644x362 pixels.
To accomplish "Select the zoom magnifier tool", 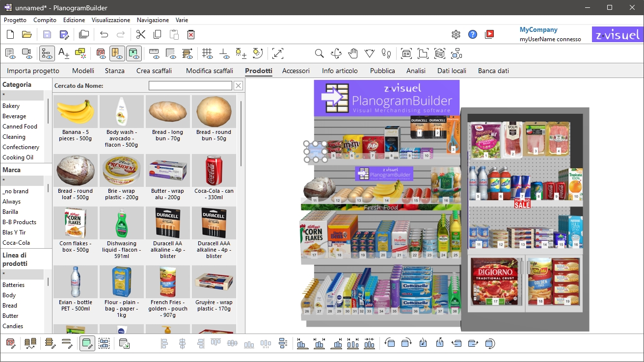I will coord(319,53).
